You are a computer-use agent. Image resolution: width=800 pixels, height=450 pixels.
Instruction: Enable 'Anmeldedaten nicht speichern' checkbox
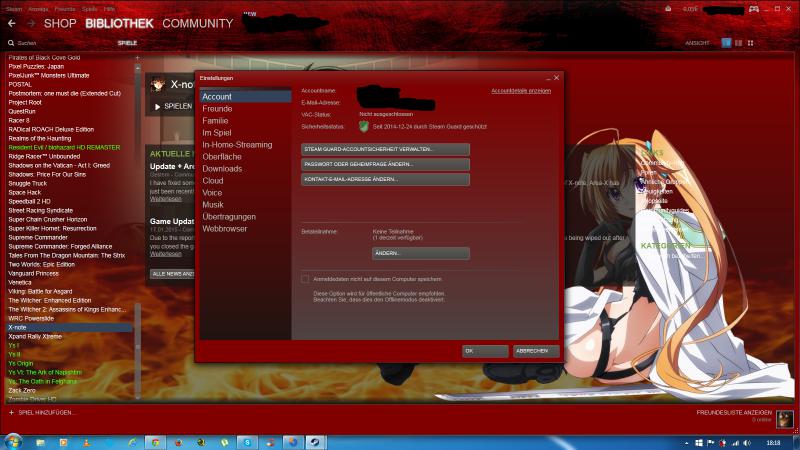pos(305,280)
